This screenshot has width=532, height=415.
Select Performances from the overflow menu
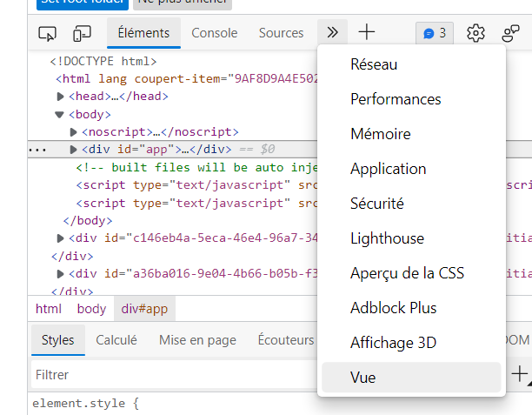coord(411,99)
